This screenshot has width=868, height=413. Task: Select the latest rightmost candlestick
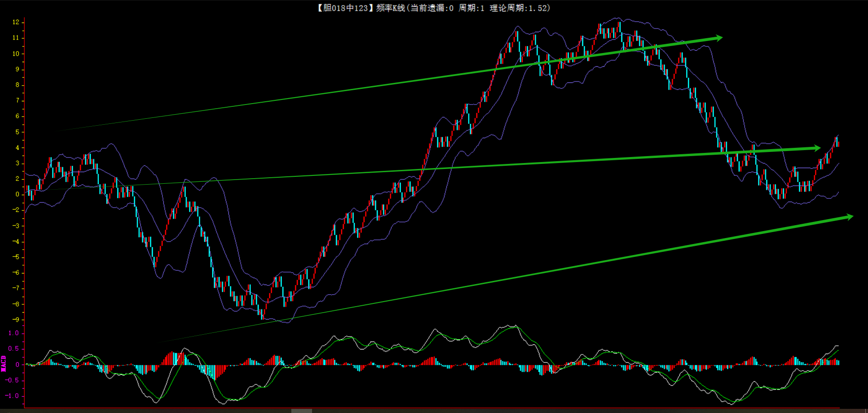[x=838, y=143]
